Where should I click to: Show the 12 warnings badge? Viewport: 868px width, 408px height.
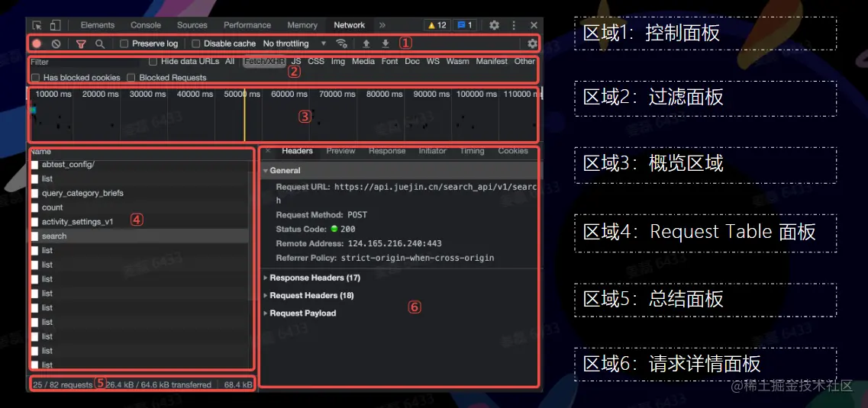point(437,25)
